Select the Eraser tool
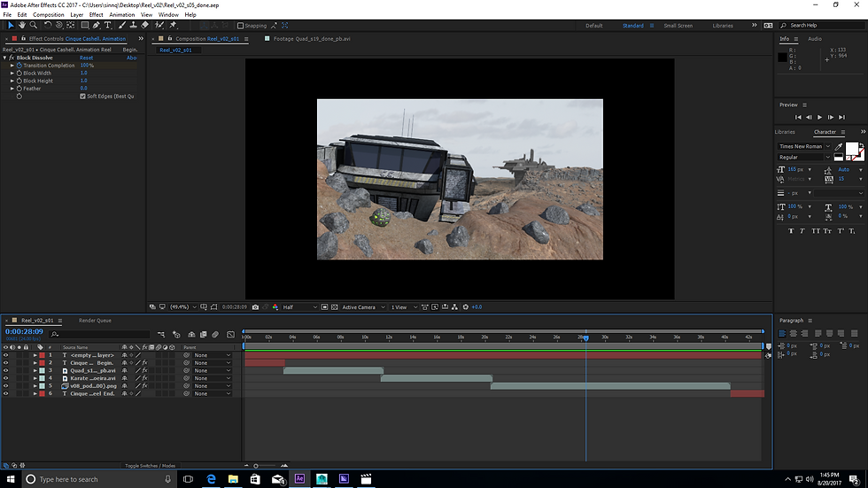The width and height of the screenshot is (868, 488). (145, 26)
